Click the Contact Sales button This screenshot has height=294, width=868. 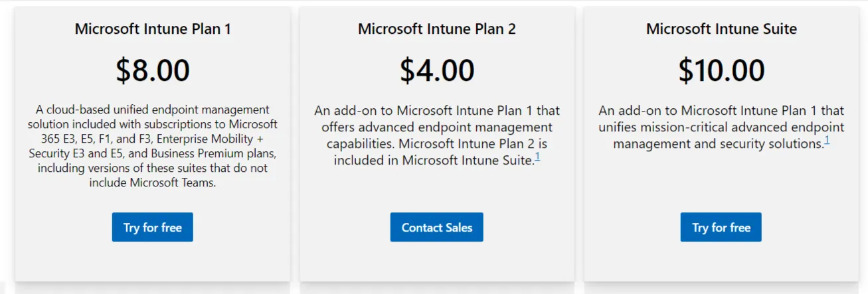[x=437, y=227]
